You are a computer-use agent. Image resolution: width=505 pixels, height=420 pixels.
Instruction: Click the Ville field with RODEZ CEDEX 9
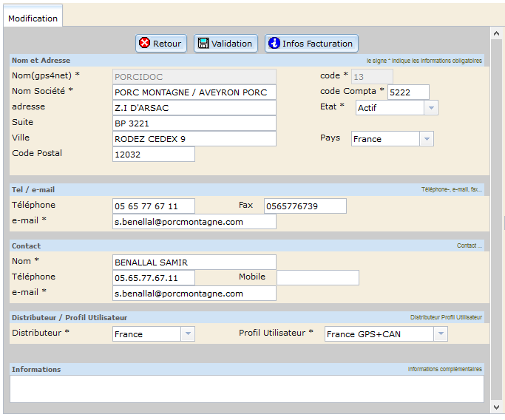coord(194,139)
